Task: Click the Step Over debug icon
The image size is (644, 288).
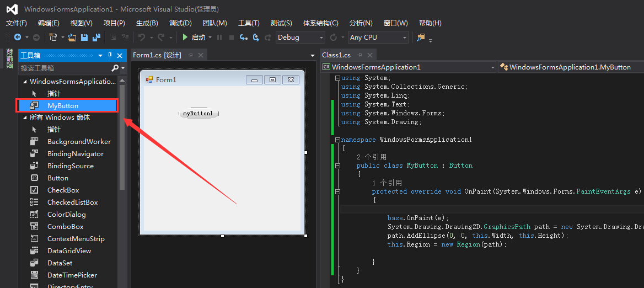Action: (256, 38)
